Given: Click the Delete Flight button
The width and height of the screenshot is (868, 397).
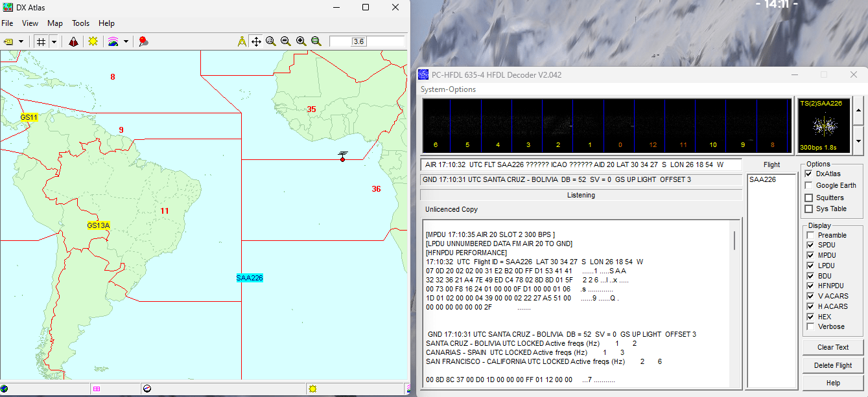Looking at the screenshot, I should click(833, 365).
